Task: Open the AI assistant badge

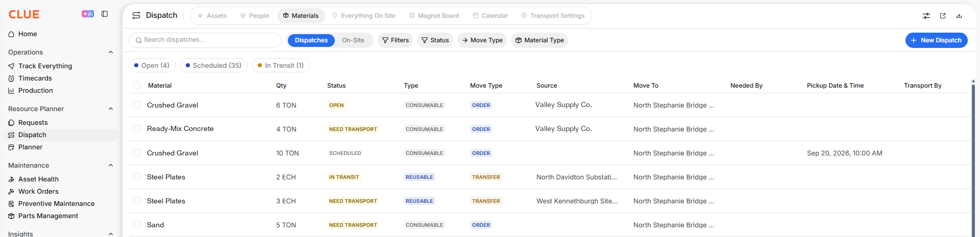Action: [x=88, y=14]
